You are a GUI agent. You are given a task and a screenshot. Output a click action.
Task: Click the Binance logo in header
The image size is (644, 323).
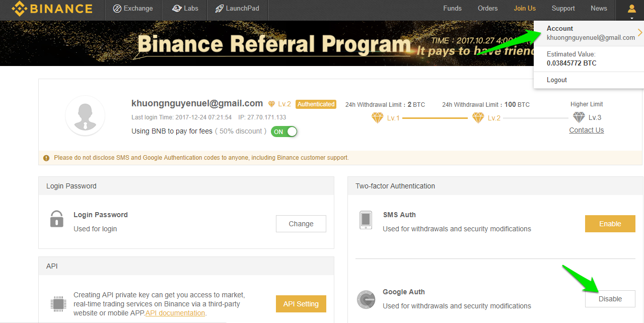(x=52, y=9)
